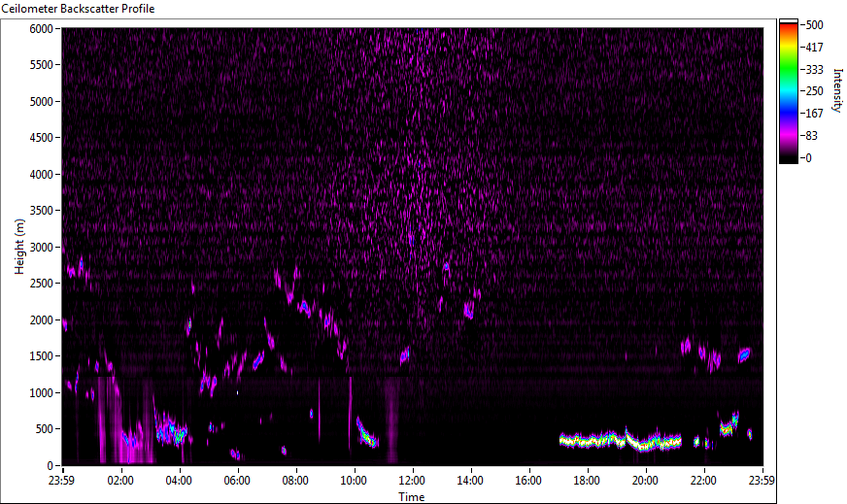Click the cloud return near 10:30 below 500 m

pyautogui.click(x=367, y=432)
